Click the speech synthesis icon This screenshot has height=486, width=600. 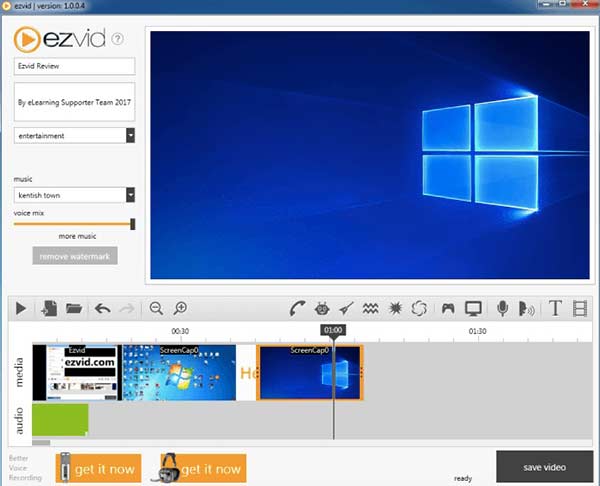pyautogui.click(x=526, y=309)
